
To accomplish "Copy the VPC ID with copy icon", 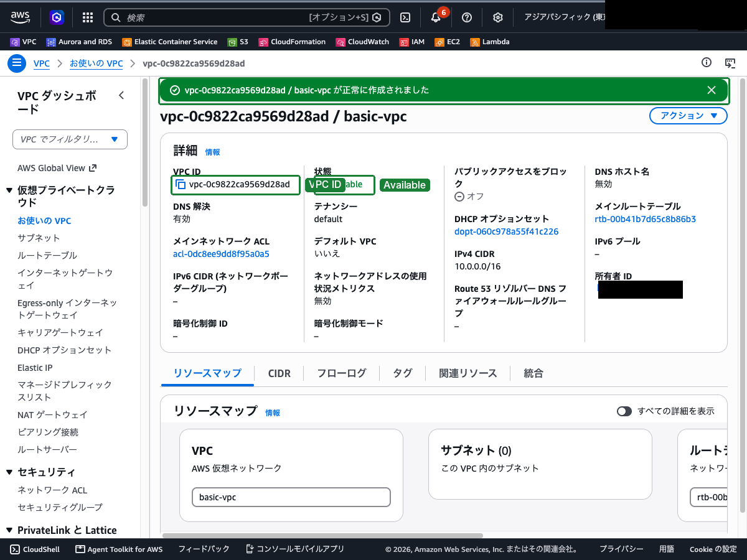I will (181, 185).
